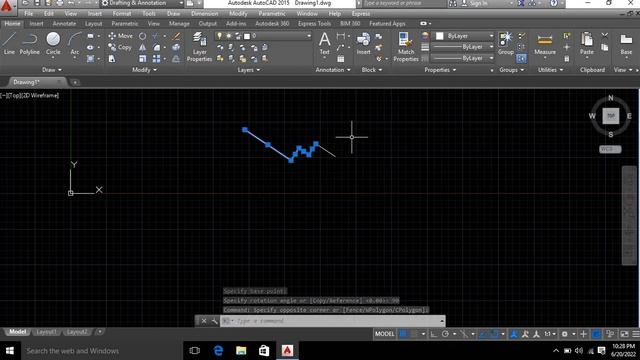Click the Paste clipboard tool

pyautogui.click(x=587, y=43)
